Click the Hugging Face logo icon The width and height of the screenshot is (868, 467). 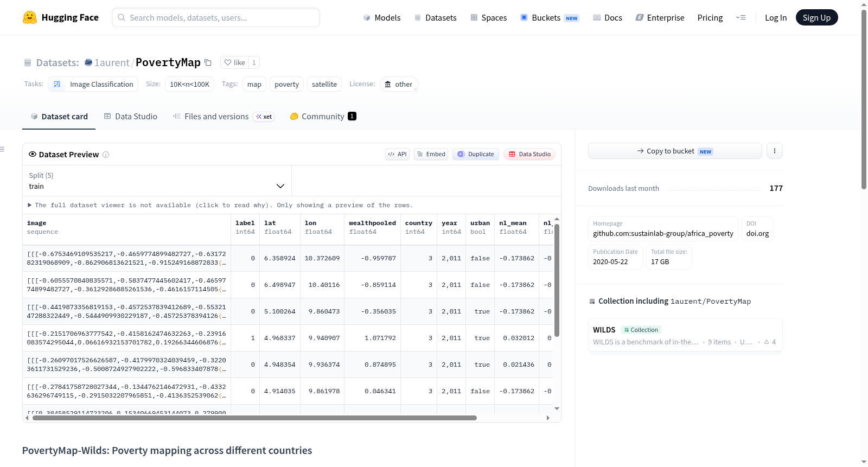pos(30,17)
